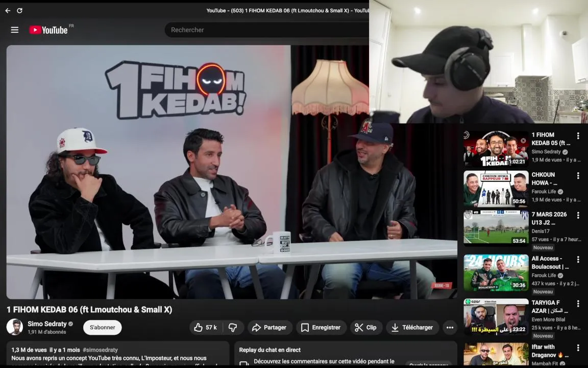588x368 pixels.
Task: Open the CHKOUN HOWA RAPPEUR thumbnail
Action: click(496, 189)
